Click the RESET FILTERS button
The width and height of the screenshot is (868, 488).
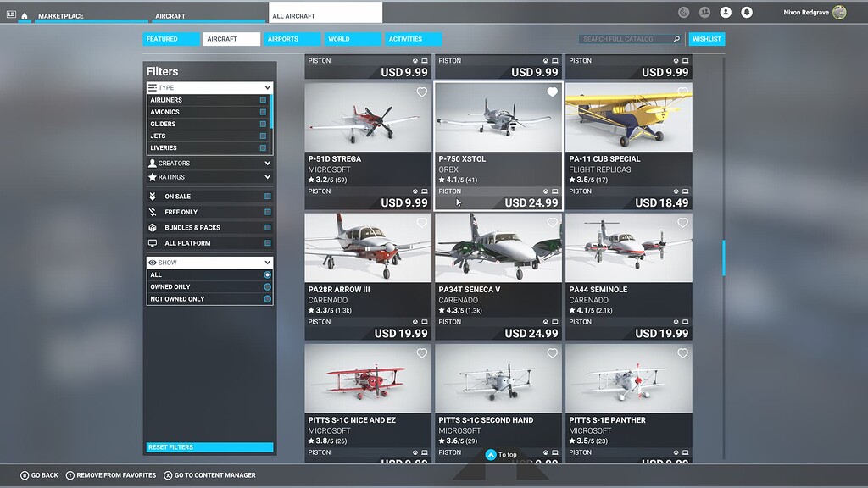tap(209, 446)
